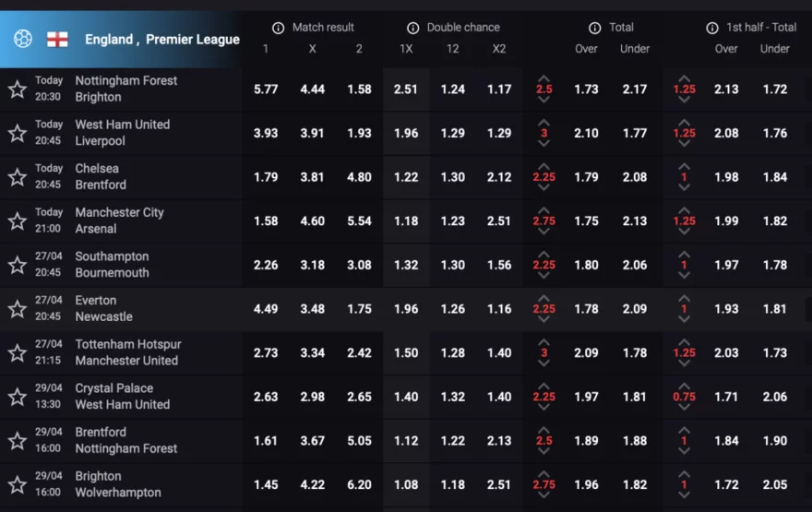Lower Total line below 2.75 for Manchester City-Arsenal
The height and width of the screenshot is (512, 812).
544,232
